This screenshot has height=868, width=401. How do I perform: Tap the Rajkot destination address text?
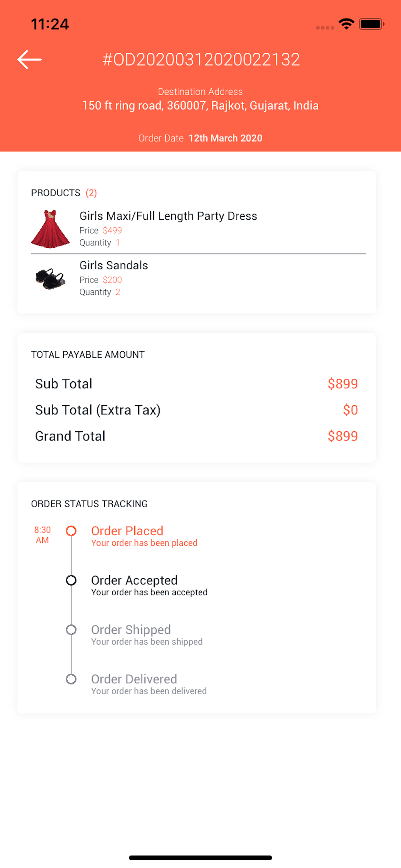pyautogui.click(x=200, y=106)
